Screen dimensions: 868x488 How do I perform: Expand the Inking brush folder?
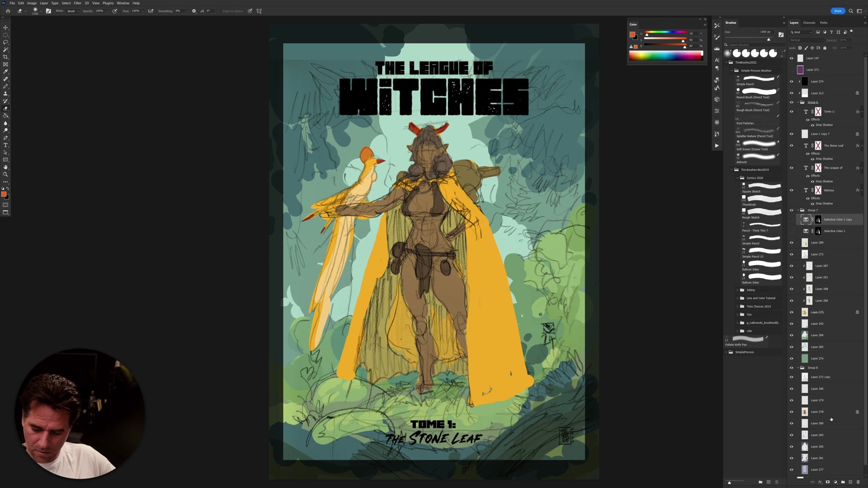click(x=737, y=290)
